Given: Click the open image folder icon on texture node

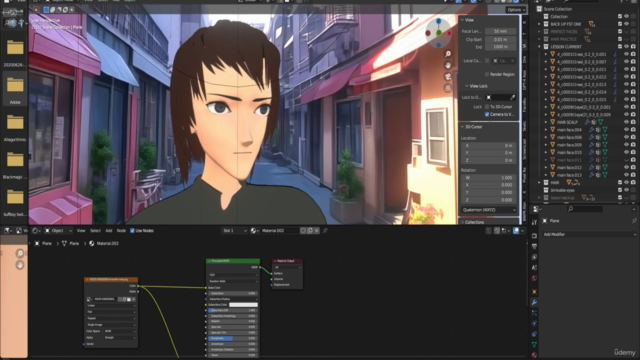Looking at the screenshot, I should pyautogui.click(x=129, y=299).
